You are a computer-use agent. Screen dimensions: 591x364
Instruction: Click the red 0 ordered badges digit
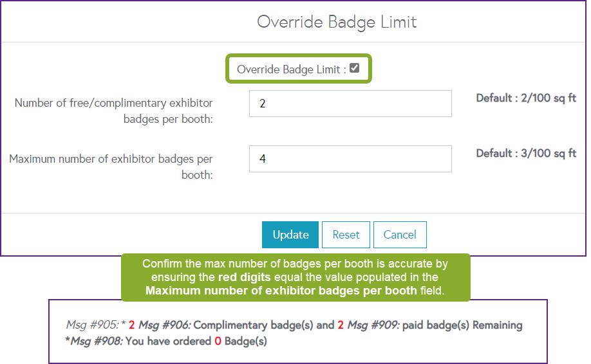point(218,341)
